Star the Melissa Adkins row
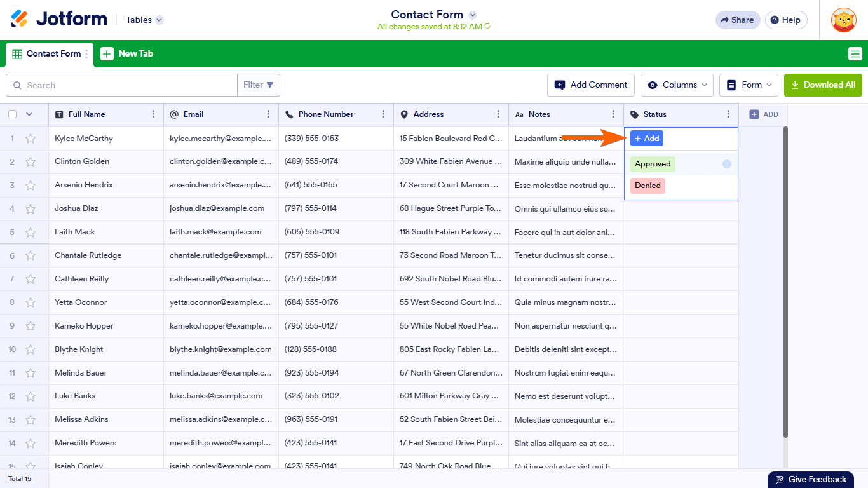This screenshot has width=868, height=488. point(31,420)
